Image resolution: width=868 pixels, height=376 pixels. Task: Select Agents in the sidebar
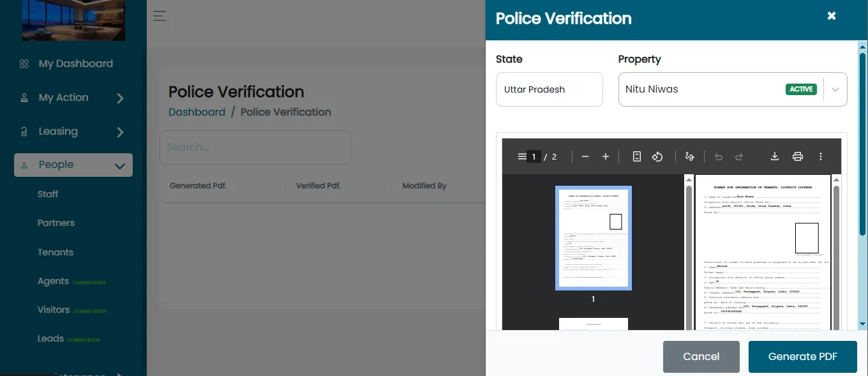pos(53,281)
